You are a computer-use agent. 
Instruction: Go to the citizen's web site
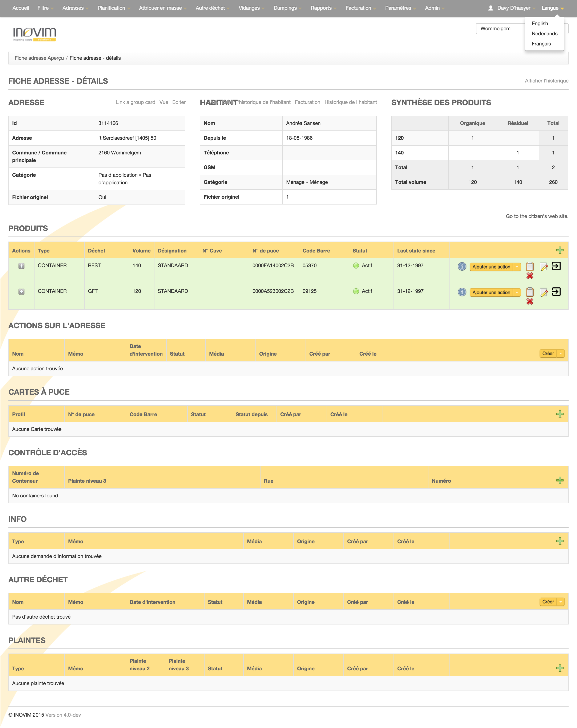(537, 216)
